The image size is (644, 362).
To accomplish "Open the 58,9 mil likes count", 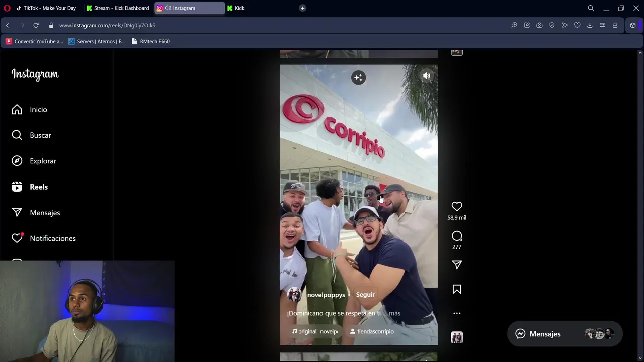I will click(x=457, y=218).
